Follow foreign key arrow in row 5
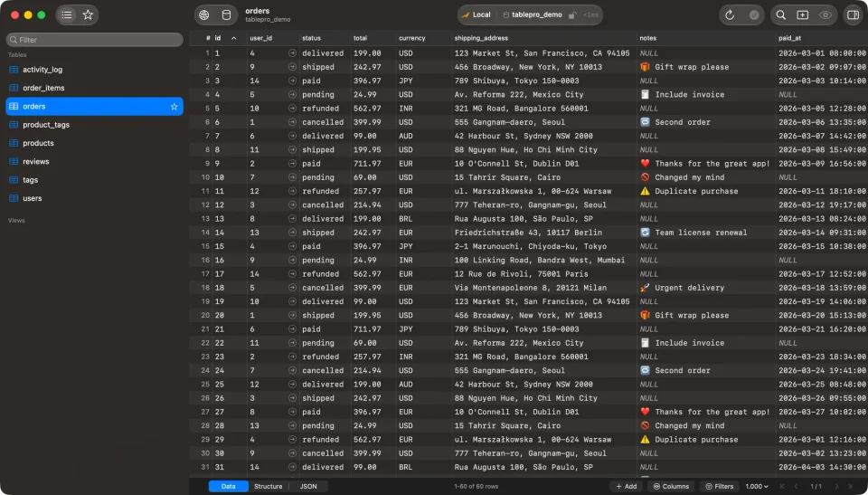The width and height of the screenshot is (868, 495). click(x=292, y=109)
